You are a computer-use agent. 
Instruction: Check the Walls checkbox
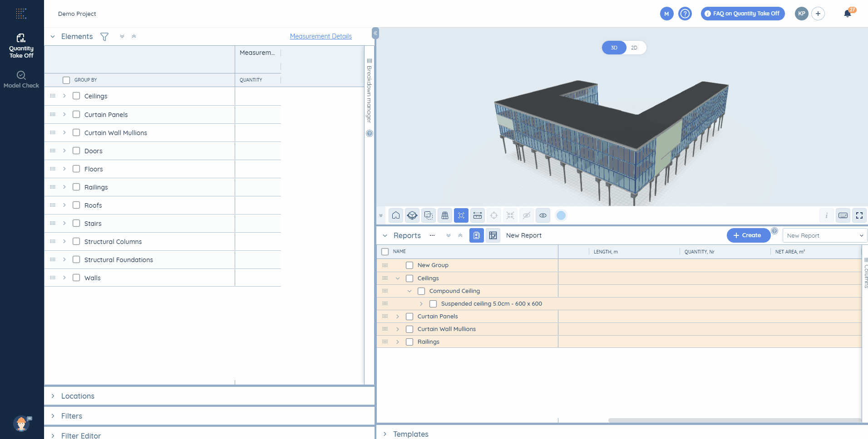[x=76, y=278]
